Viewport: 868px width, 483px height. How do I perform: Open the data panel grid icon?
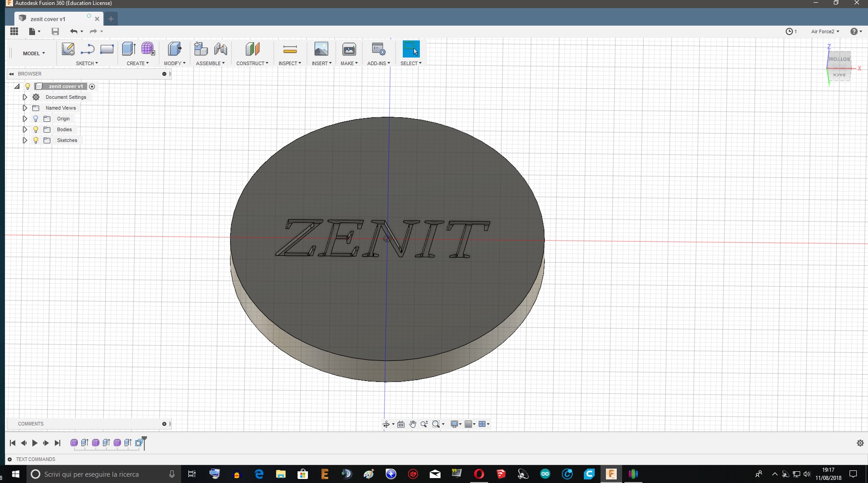point(14,31)
